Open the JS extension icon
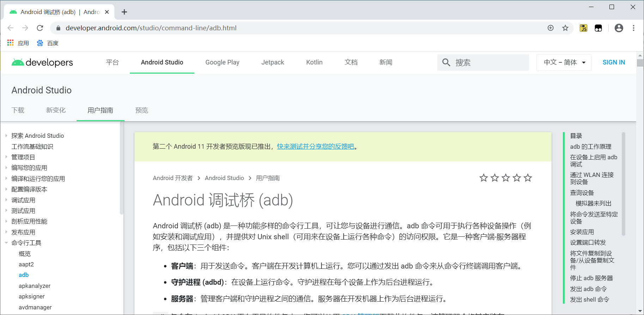 pos(584,28)
